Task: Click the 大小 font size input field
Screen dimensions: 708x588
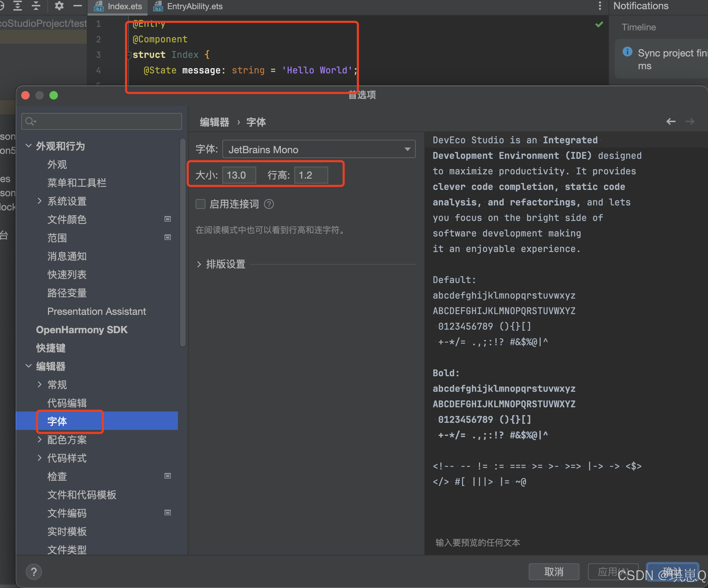Action: tap(239, 175)
